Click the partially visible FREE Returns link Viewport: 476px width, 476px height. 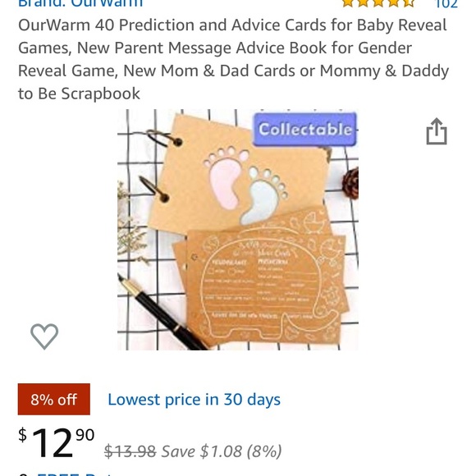point(73,474)
